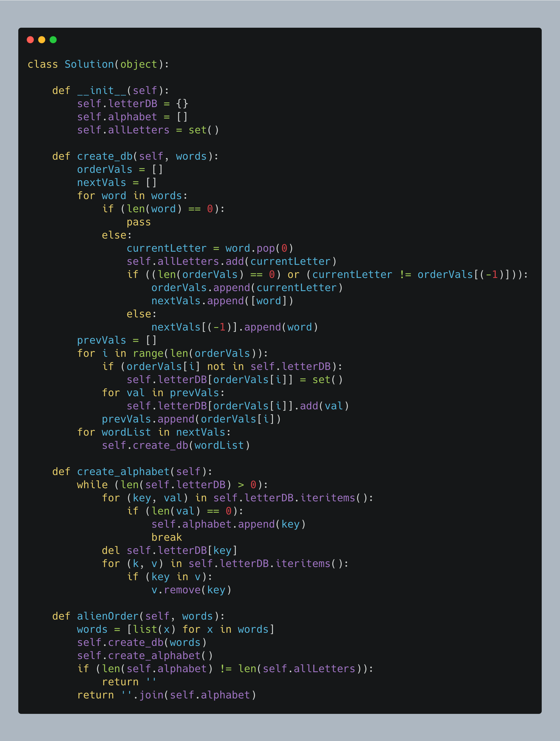Click the return ''.join(self.alphabet) line
This screenshot has width=560, height=741.
(167, 695)
